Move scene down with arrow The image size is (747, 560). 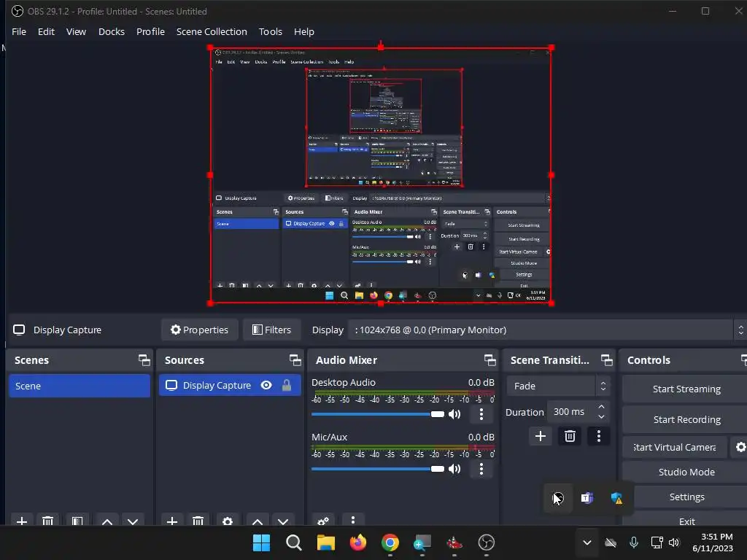(133, 521)
